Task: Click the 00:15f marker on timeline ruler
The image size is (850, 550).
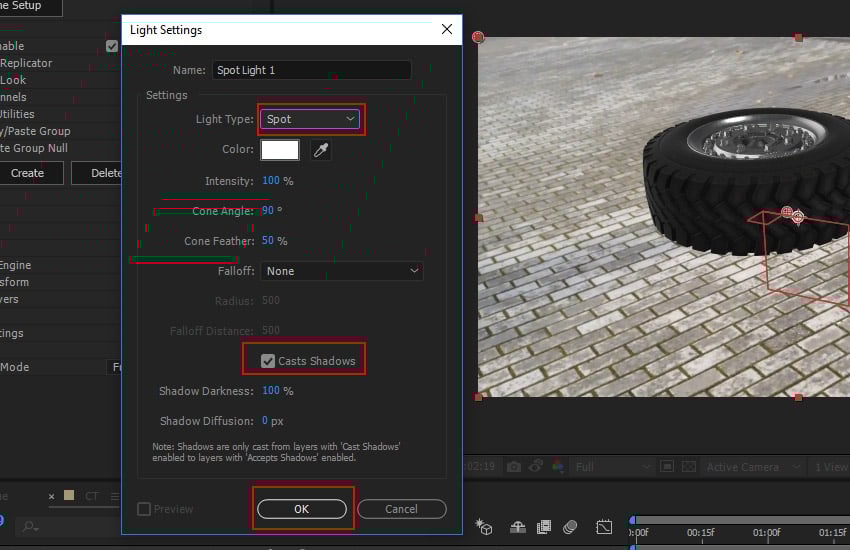Action: click(700, 533)
